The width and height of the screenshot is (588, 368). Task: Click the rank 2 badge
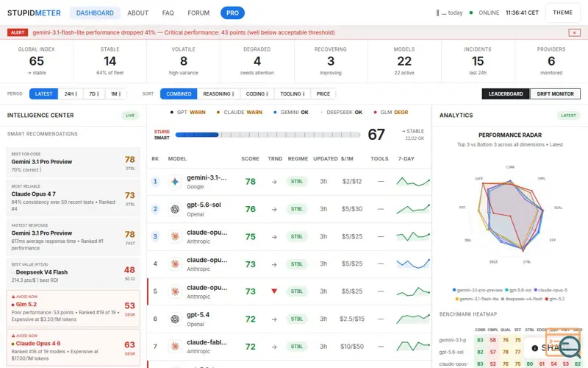coord(155,209)
